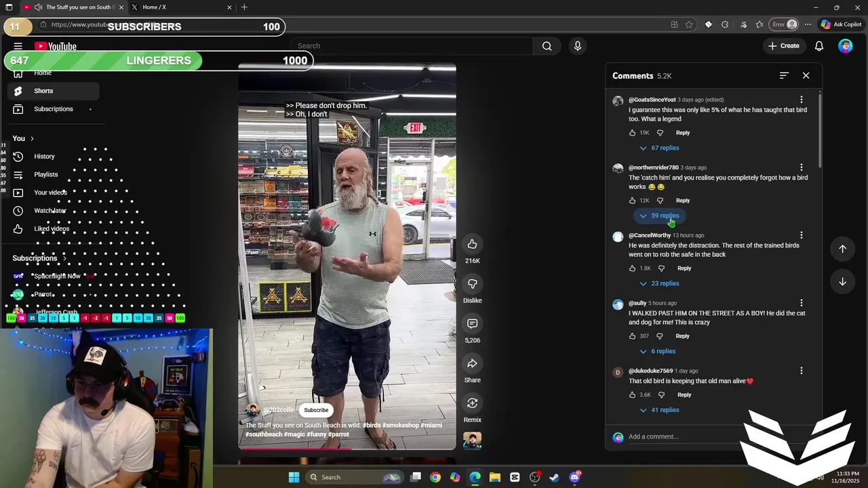Expand the You section chevron
The height and width of the screenshot is (488, 868).
coord(32,139)
